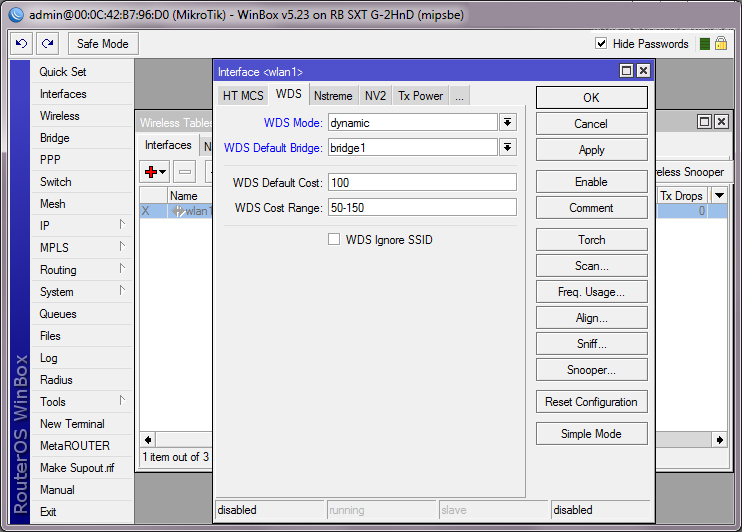Click the Cancel button
Viewport: 742px width, 532px height.
point(592,124)
